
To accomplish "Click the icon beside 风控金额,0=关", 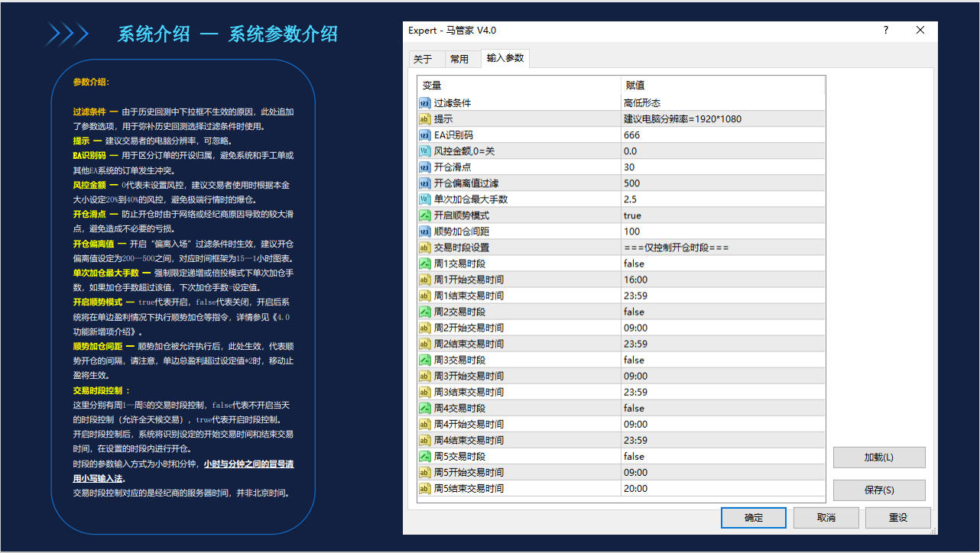I will click(425, 151).
